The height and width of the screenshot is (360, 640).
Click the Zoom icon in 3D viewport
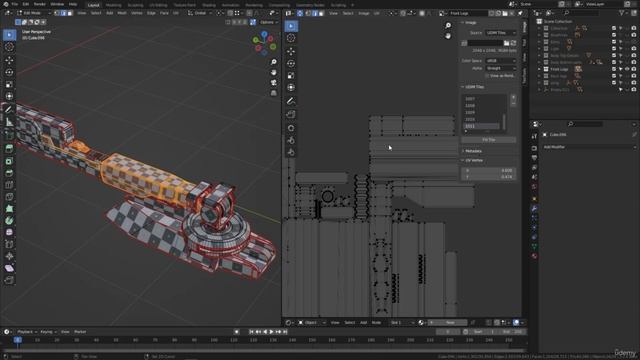pos(273,62)
